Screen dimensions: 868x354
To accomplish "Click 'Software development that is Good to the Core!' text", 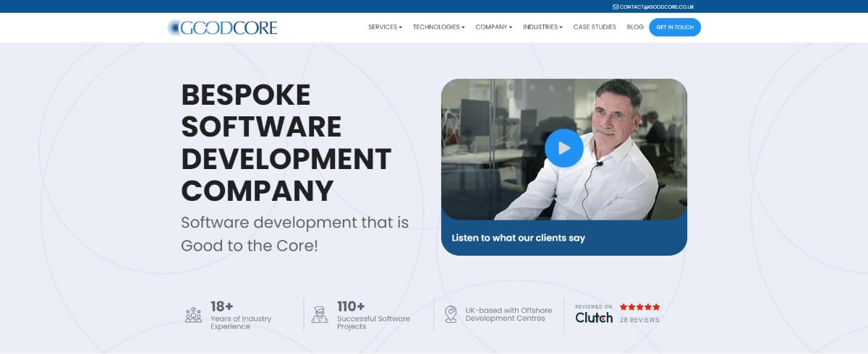I will point(295,233).
